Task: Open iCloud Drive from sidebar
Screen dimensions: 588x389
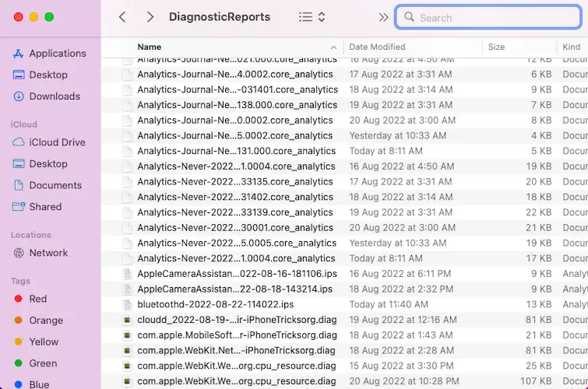Action: pos(57,142)
